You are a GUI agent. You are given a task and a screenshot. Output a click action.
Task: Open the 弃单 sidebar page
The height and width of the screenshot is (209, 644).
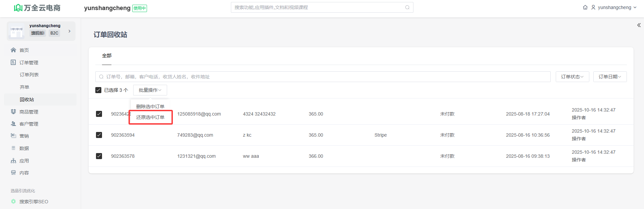point(24,87)
